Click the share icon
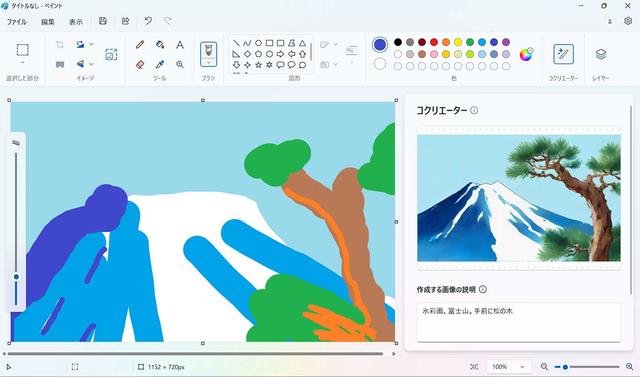Viewport: 640px width, 377px height. point(125,21)
